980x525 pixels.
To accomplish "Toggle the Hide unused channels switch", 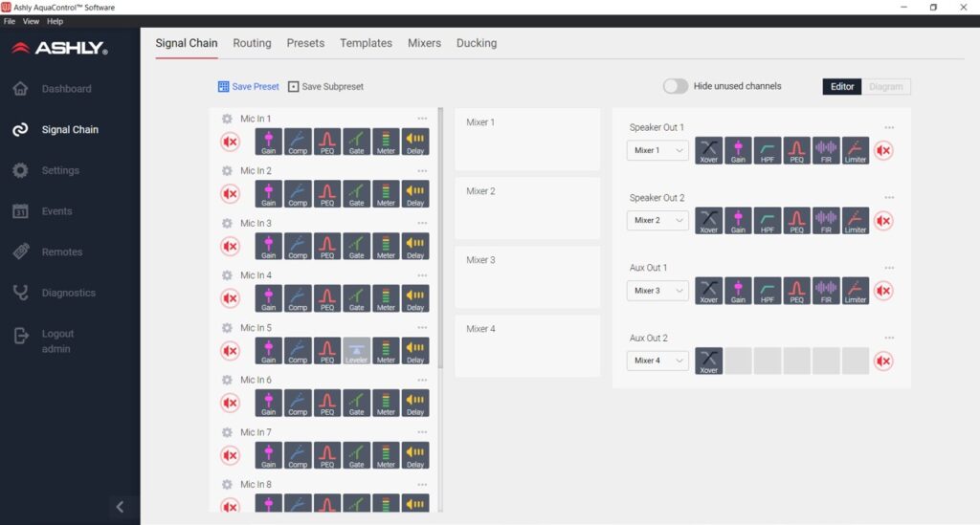I will point(676,86).
